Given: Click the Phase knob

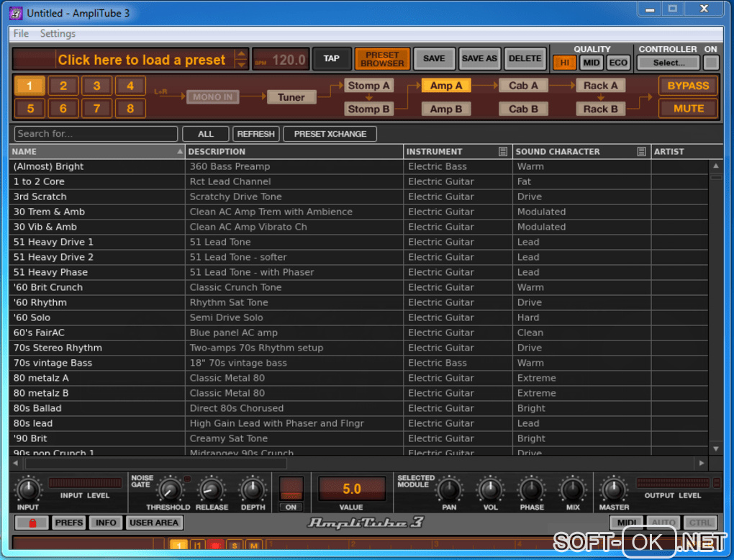Looking at the screenshot, I should pos(532,489).
